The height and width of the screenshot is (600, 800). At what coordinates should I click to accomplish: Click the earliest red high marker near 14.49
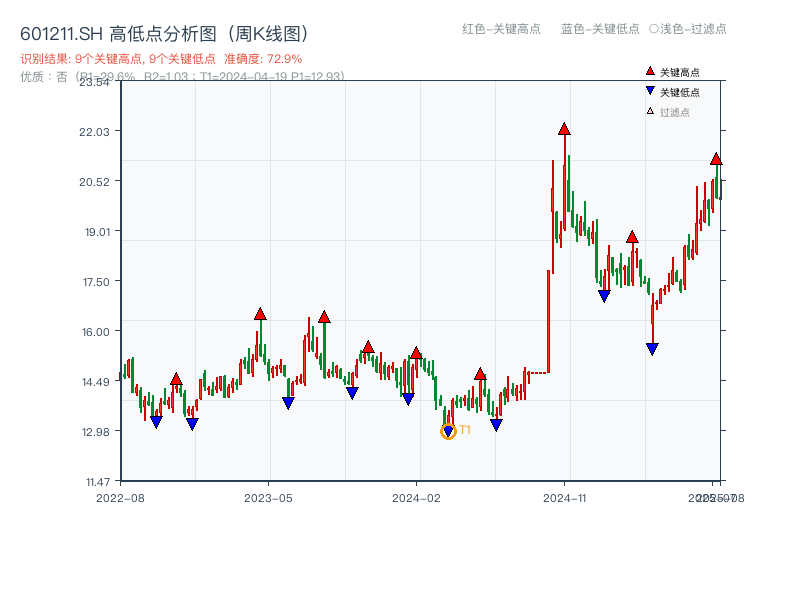(x=176, y=379)
